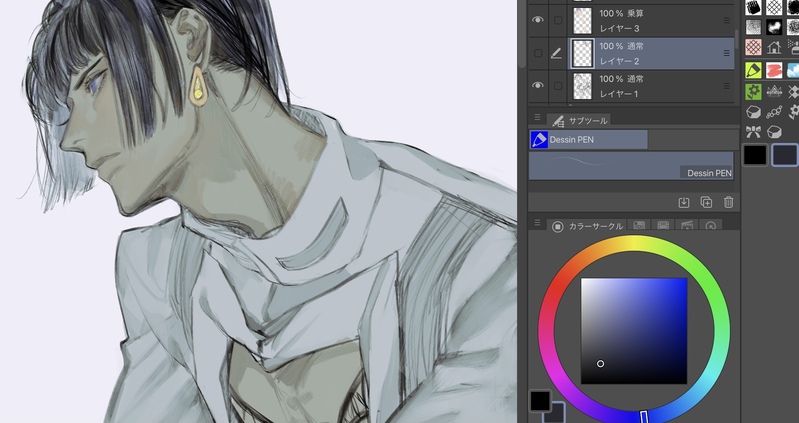Click the blue Dessin PEN tool icon

[539, 140]
